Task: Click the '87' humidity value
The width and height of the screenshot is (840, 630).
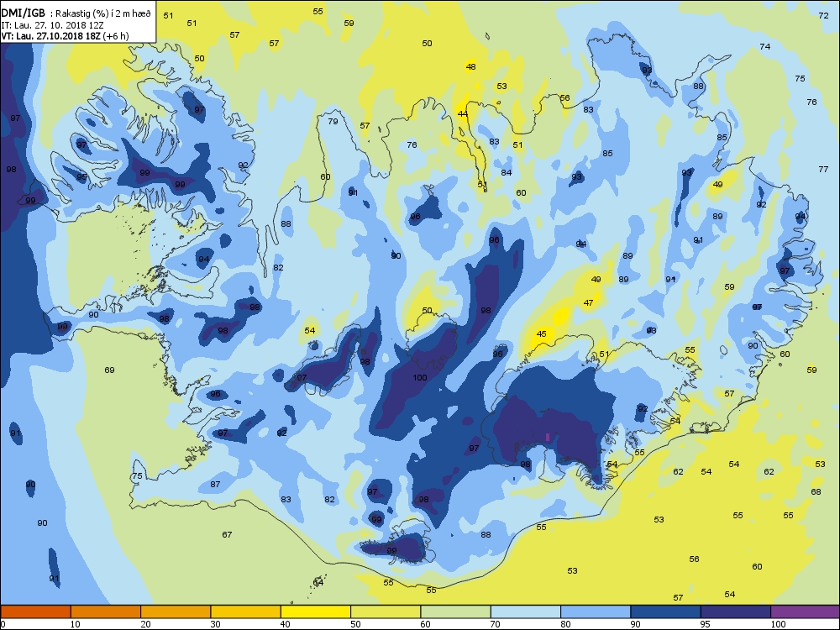Action: [215, 485]
